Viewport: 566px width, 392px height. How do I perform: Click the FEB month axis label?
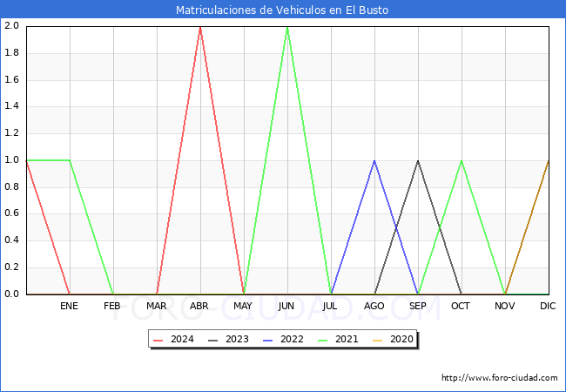pyautogui.click(x=112, y=306)
